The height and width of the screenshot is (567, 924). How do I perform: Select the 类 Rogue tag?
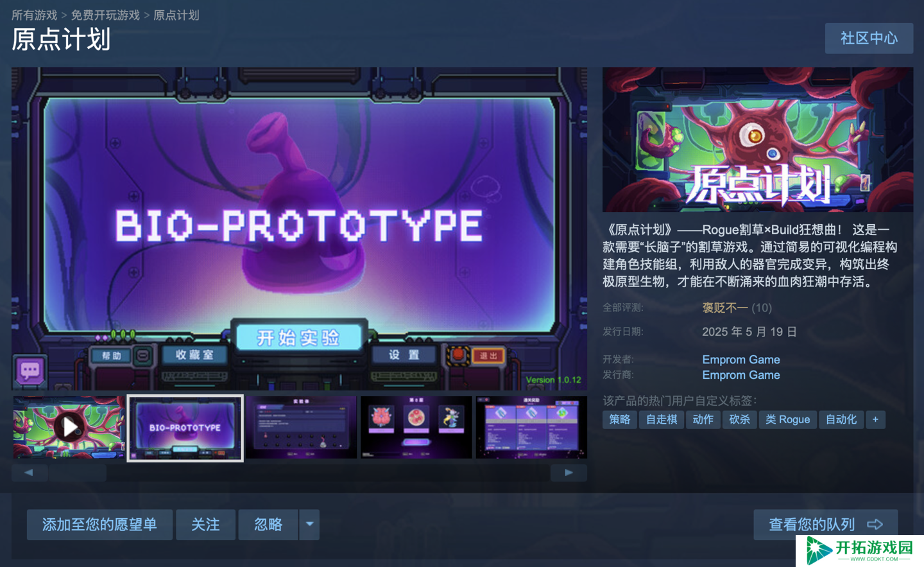pyautogui.click(x=788, y=419)
